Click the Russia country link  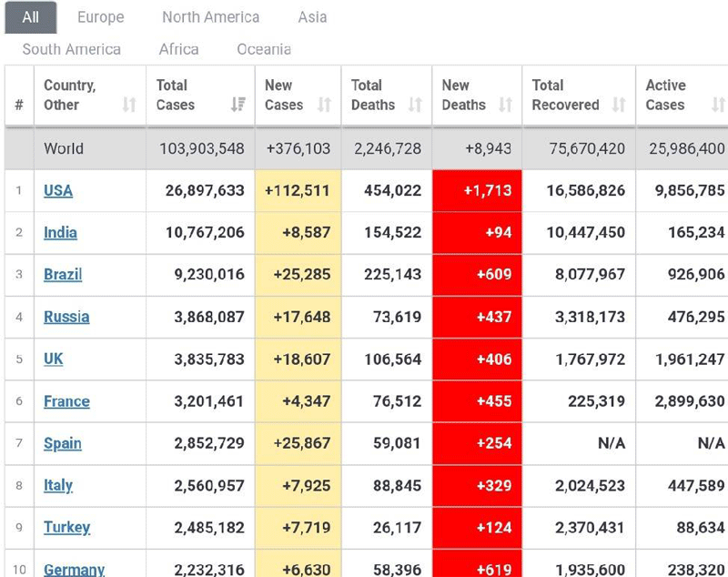tap(66, 317)
